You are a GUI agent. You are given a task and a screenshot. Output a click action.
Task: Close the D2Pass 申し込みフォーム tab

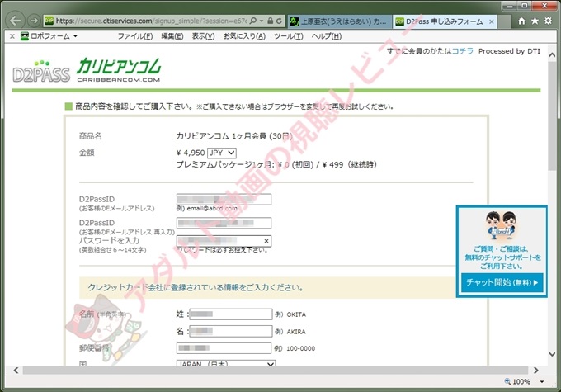tap(492, 21)
